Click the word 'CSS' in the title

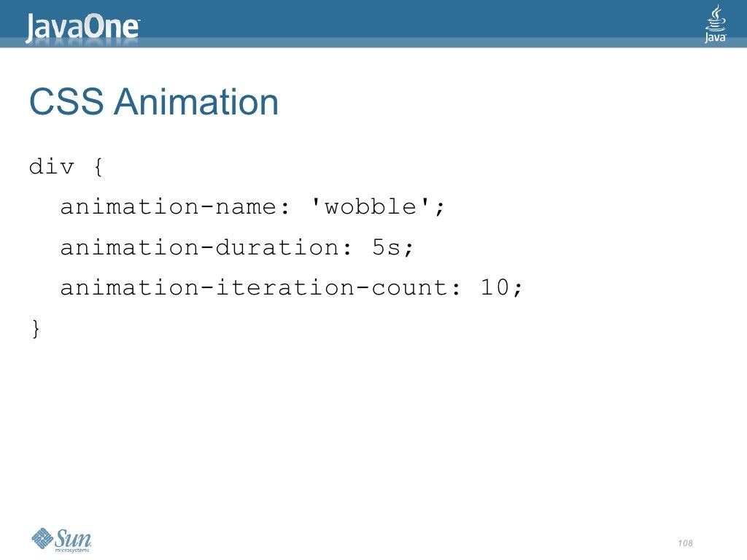[66, 101]
